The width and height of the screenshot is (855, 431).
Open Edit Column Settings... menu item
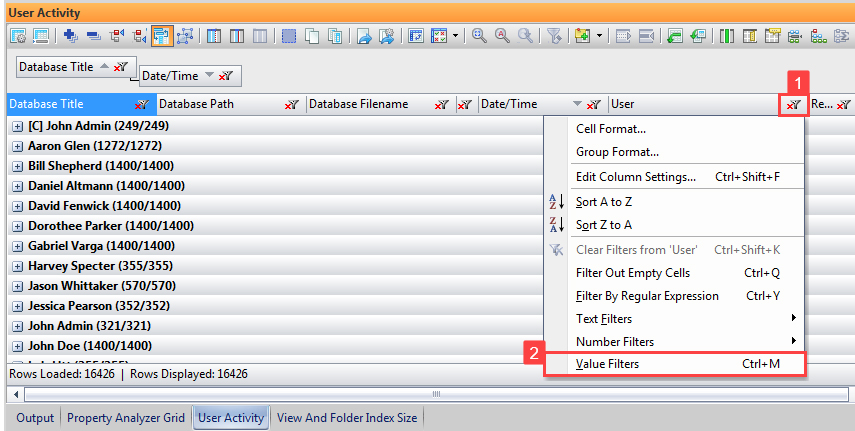click(x=674, y=177)
